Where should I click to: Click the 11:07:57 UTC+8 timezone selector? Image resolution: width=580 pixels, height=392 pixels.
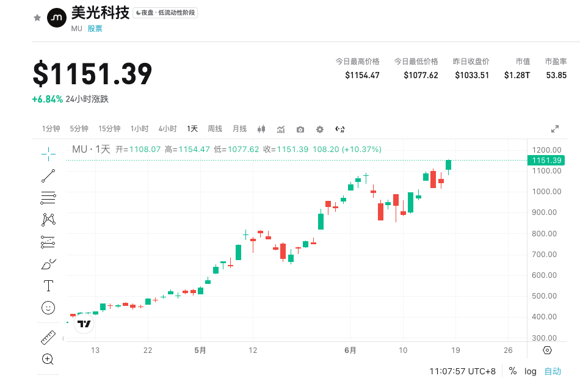pos(462,371)
